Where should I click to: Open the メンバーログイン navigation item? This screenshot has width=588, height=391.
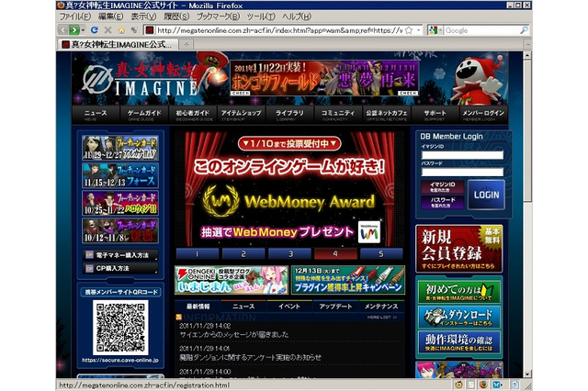tap(483, 115)
